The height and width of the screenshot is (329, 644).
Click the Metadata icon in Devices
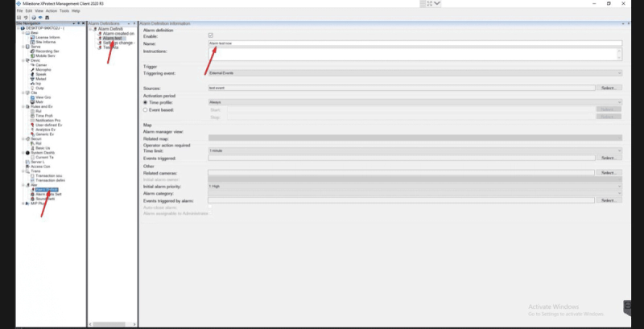pos(32,79)
